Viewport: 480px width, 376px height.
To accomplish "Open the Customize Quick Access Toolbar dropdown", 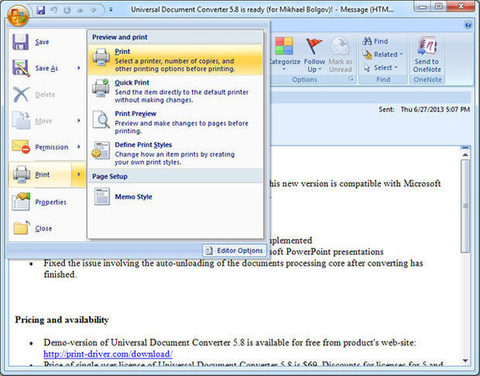I will coord(111,10).
